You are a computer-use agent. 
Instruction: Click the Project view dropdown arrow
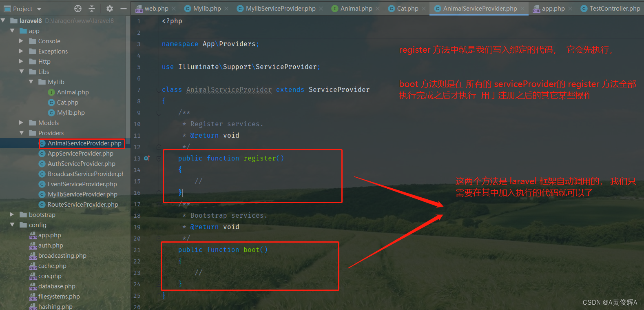click(39, 9)
